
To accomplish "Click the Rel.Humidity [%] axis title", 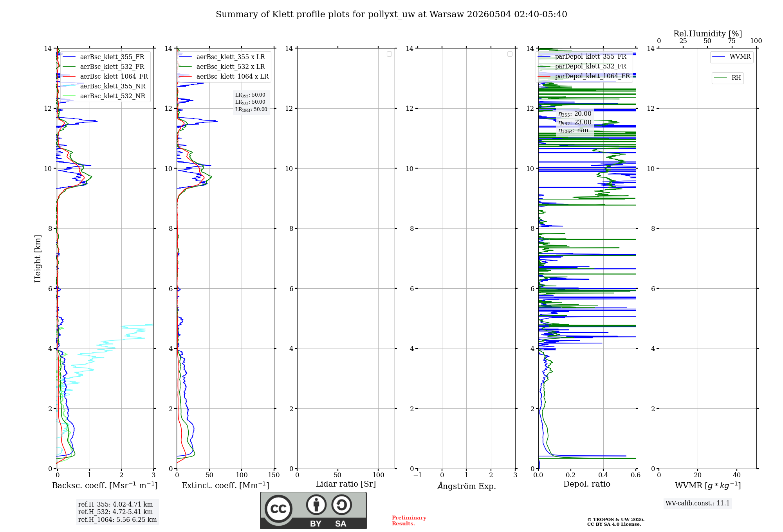I will tap(707, 34).
